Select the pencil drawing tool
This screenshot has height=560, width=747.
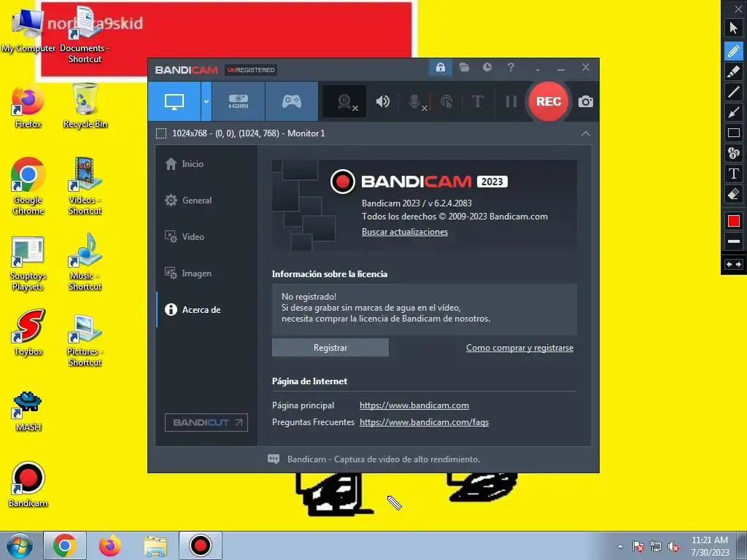(x=734, y=51)
